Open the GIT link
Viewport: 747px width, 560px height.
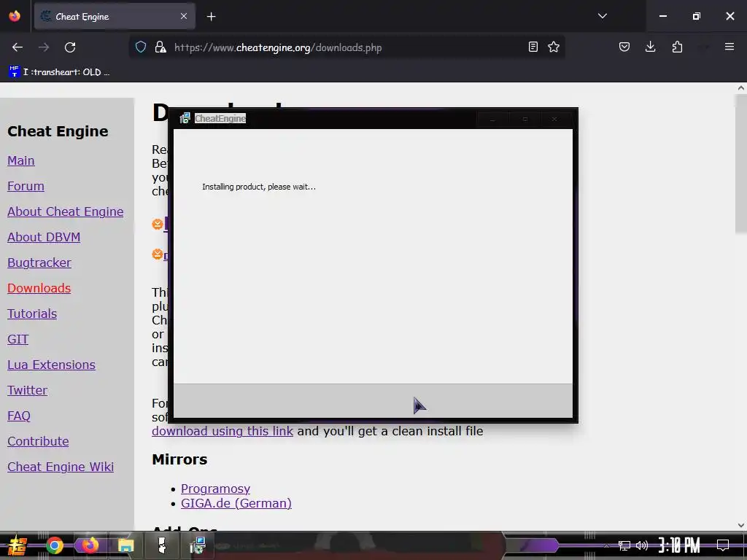18,339
